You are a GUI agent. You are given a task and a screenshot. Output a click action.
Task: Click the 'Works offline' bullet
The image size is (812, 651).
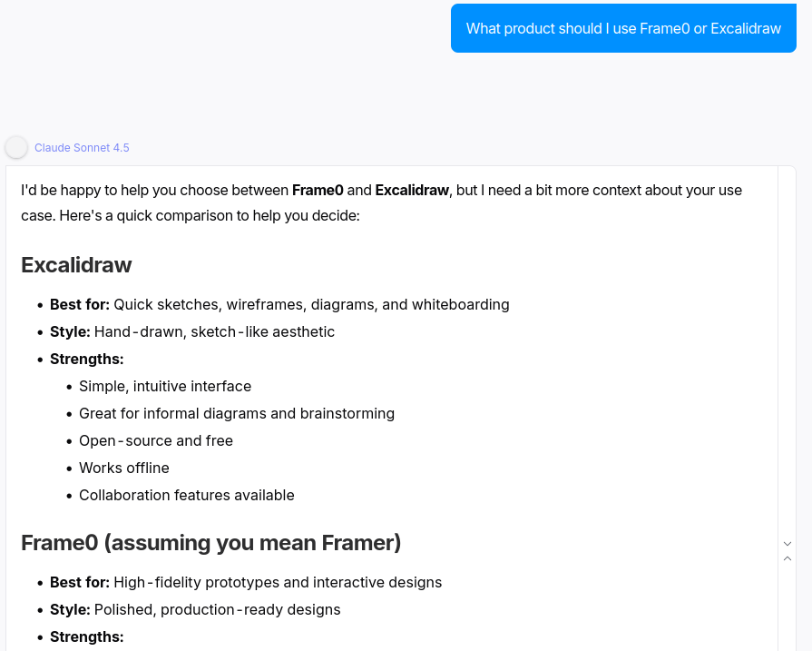pos(124,469)
